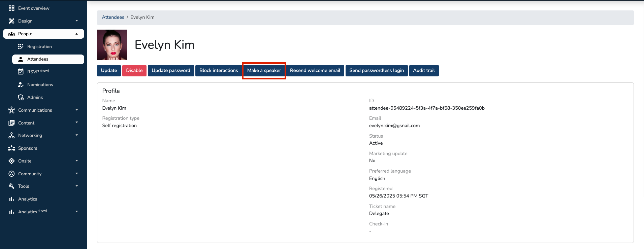Screen dimensions: 644x249
Task: Click Evelyn Kim's profile photo
Action: click(112, 45)
